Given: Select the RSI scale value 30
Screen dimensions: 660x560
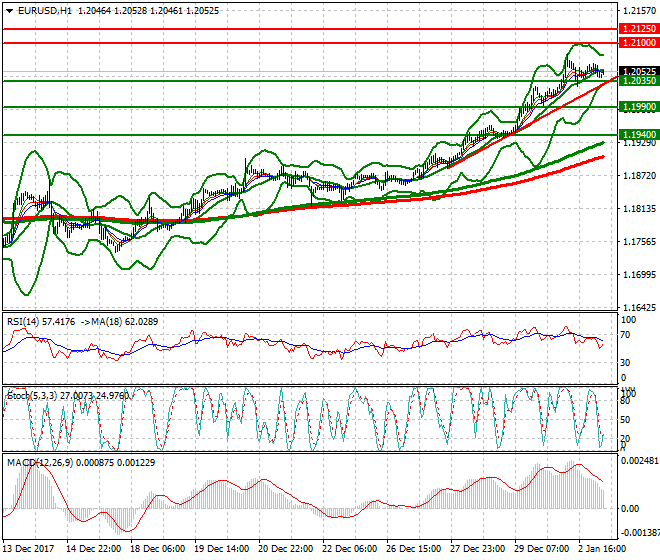Looking at the screenshot, I should click(x=625, y=363).
